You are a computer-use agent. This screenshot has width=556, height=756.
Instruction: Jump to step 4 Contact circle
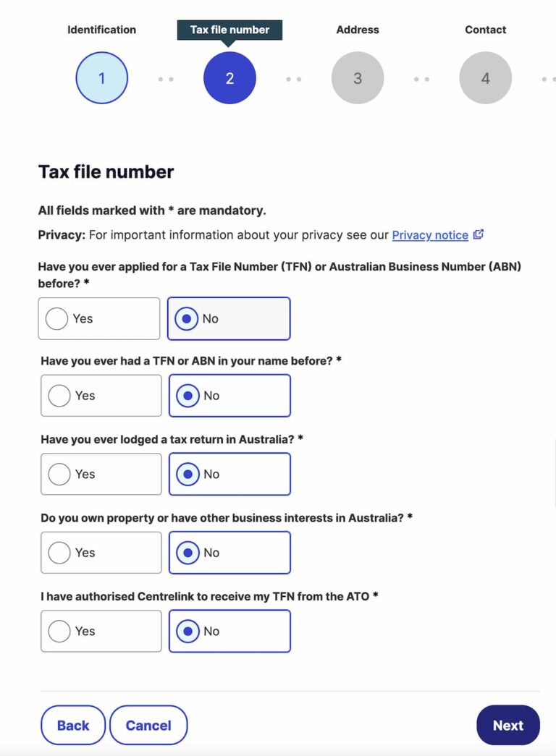tap(486, 78)
